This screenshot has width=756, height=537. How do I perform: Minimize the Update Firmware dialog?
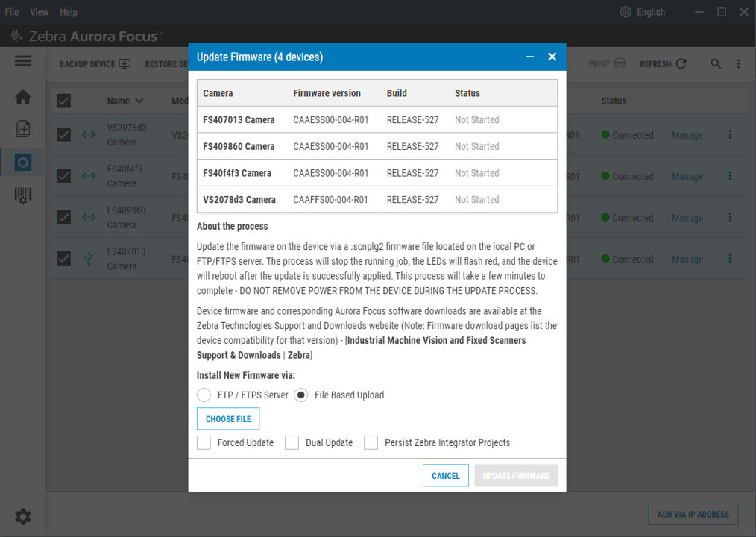[x=530, y=57]
